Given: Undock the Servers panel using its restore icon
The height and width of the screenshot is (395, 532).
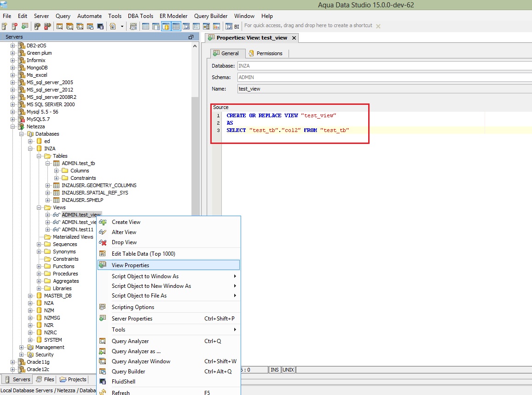Looking at the screenshot, I should click(191, 37).
